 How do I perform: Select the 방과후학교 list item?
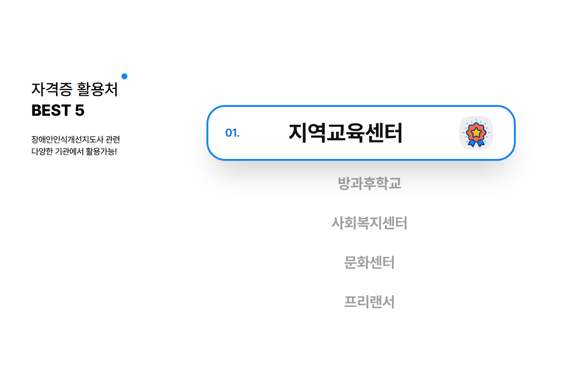coord(369,183)
